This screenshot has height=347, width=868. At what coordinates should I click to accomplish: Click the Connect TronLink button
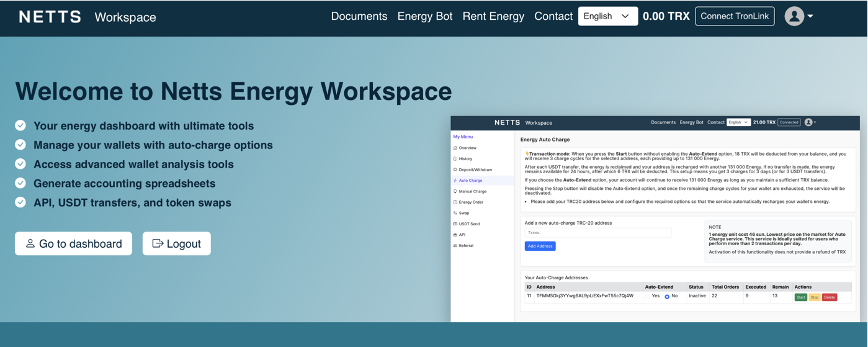(735, 16)
